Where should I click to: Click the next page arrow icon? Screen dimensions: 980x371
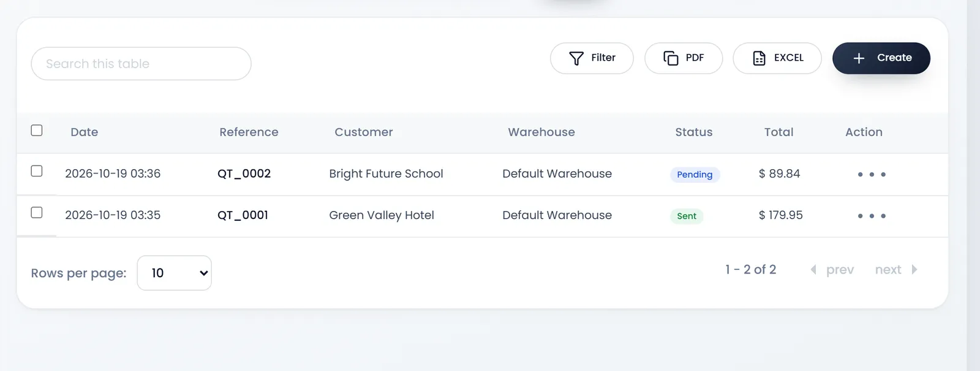pyautogui.click(x=914, y=270)
